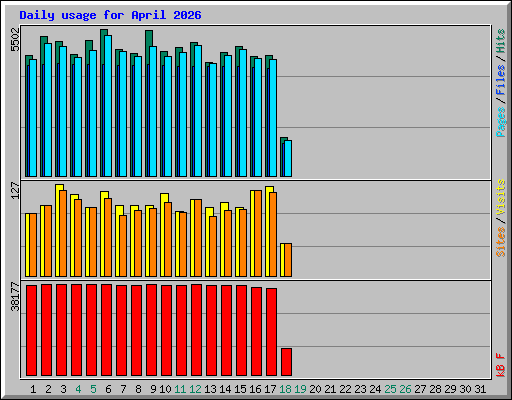The width and height of the screenshot is (512, 400).
Task: Click the red KB bar for day 8
Action: (x=136, y=330)
